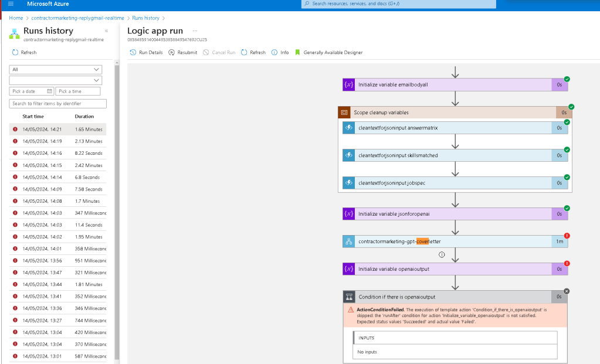This screenshot has height=364, width=600.
Task: Refresh the Runs history list
Action: click(x=25, y=52)
